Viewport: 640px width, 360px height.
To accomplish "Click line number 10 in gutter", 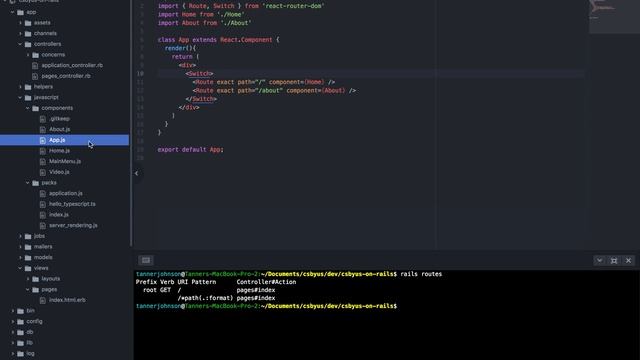I will tap(140, 73).
